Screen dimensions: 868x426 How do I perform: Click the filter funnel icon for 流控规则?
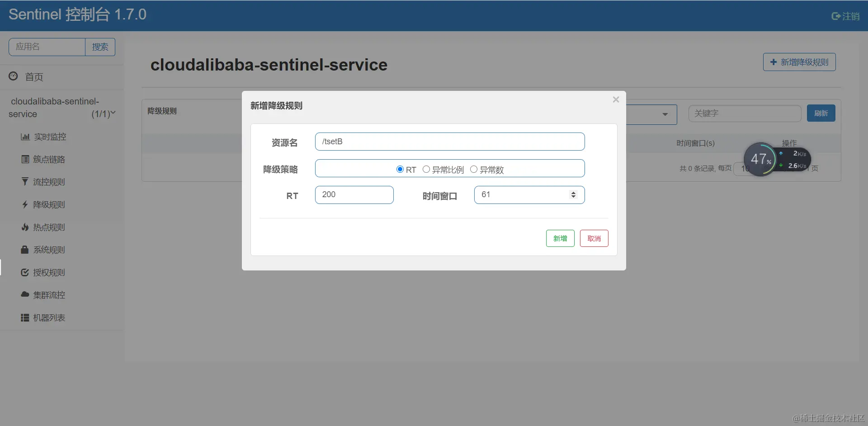(x=25, y=182)
